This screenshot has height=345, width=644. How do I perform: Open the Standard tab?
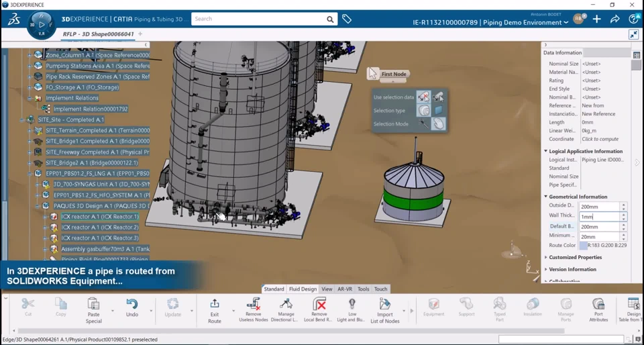274,289
